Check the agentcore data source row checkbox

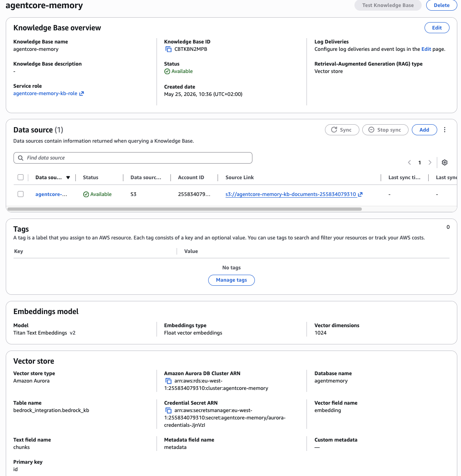click(20, 194)
